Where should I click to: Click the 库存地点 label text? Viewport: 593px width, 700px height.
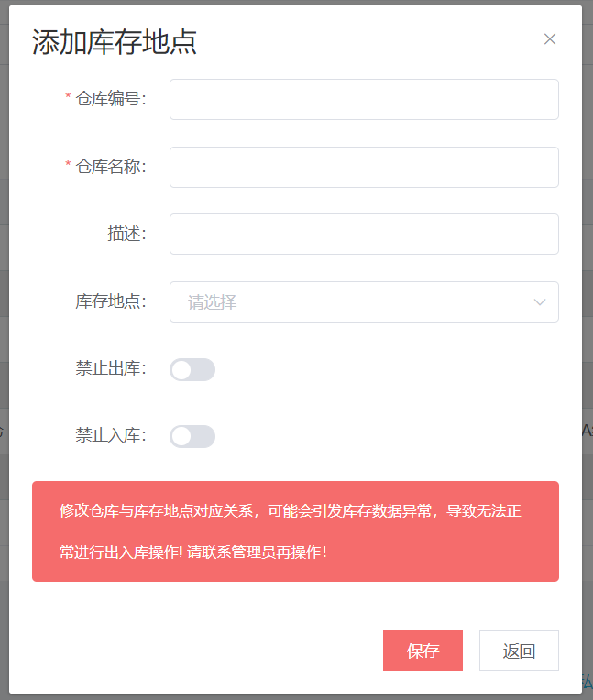[x=111, y=301]
